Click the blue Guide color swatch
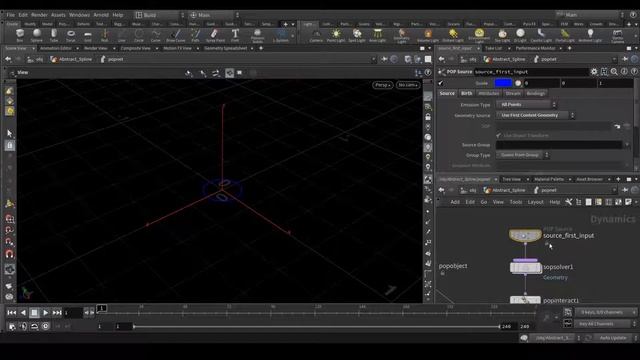The image size is (640, 360). tap(503, 83)
